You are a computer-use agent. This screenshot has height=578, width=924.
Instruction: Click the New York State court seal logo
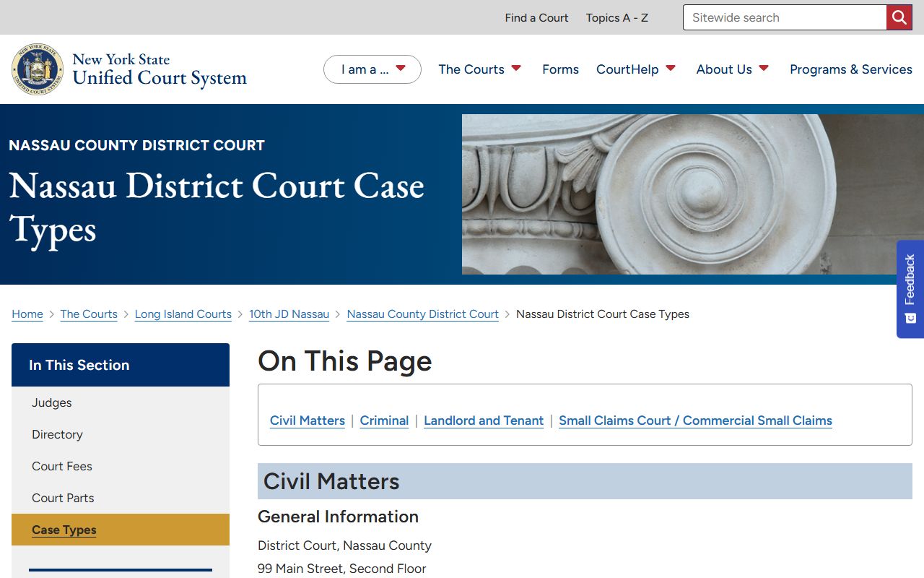tap(38, 69)
